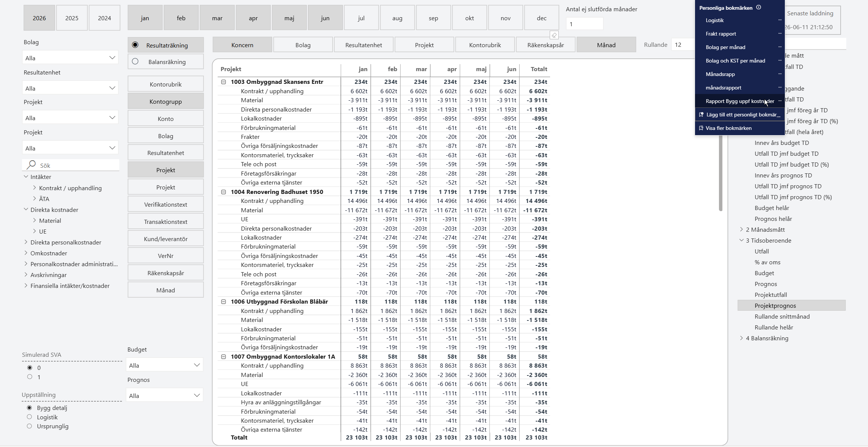868x447 pixels.
Task: Select the dec month button
Action: coord(541,18)
